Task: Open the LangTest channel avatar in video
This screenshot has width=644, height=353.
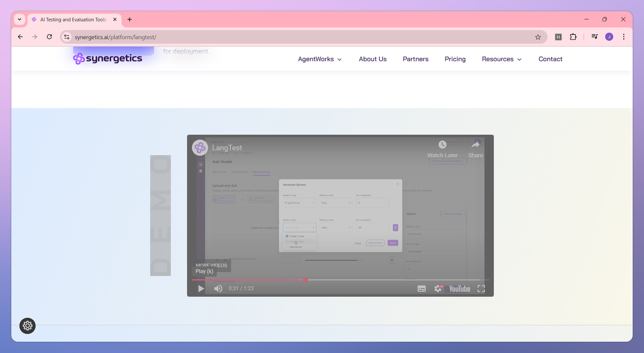Action: pos(200,147)
